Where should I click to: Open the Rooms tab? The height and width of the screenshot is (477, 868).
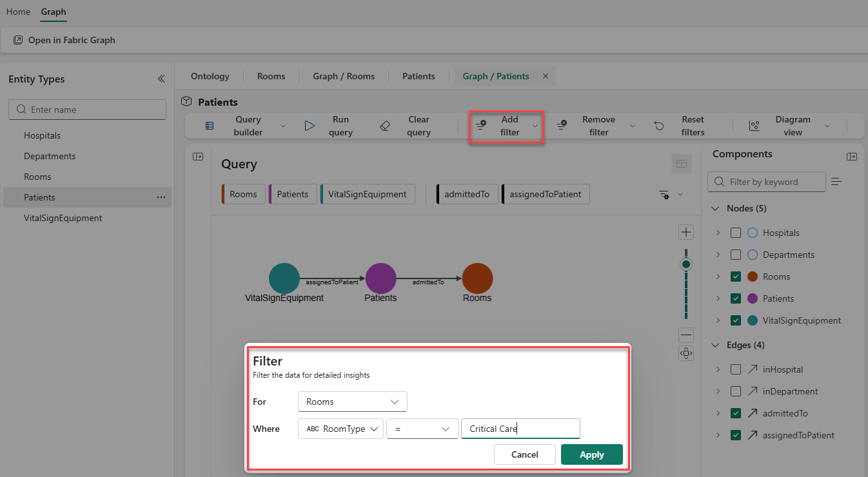271,76
